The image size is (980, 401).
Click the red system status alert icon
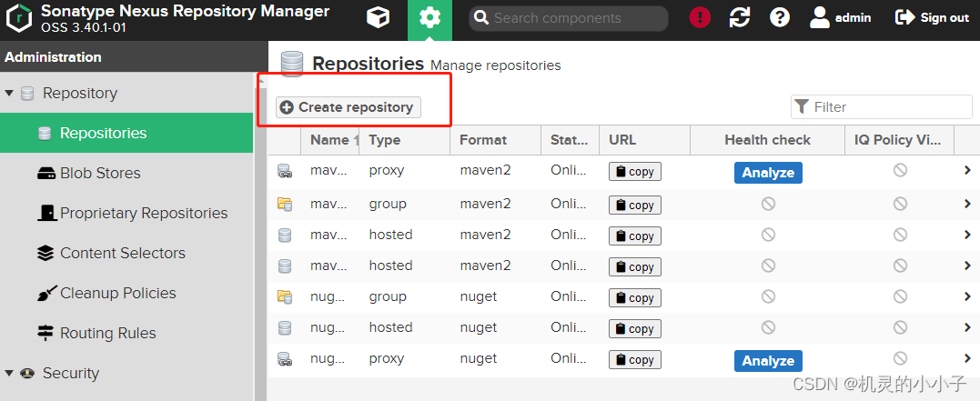pyautogui.click(x=700, y=17)
